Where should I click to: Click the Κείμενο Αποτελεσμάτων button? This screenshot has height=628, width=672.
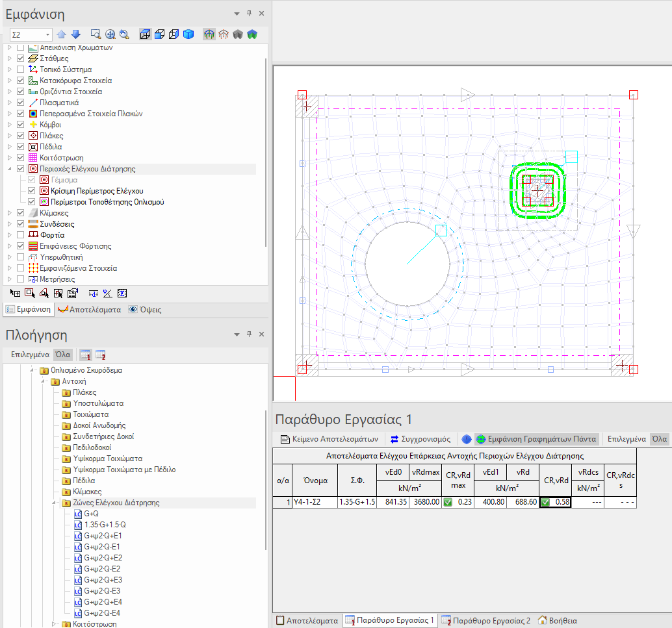pos(328,439)
